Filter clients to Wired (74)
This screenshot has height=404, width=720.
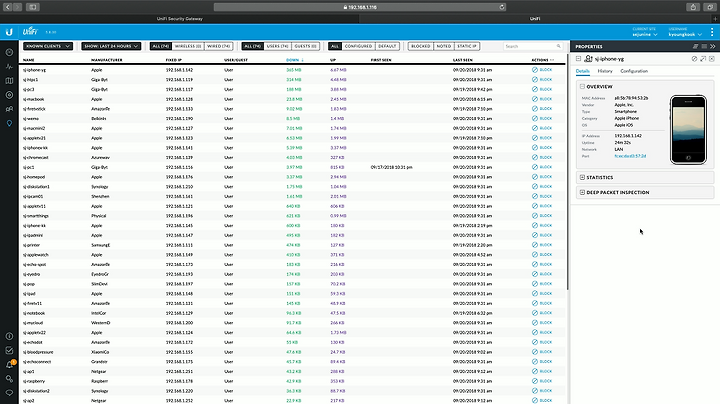coord(219,46)
